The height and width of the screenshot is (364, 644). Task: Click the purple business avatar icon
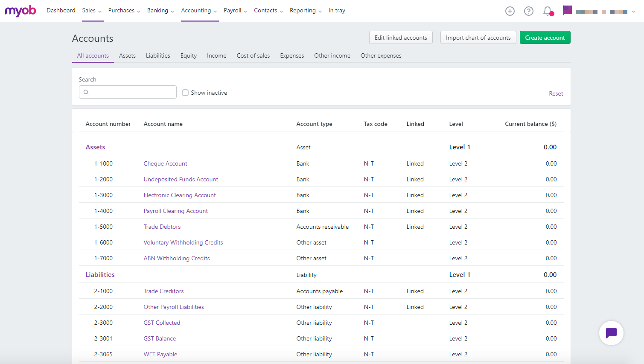tap(567, 10)
